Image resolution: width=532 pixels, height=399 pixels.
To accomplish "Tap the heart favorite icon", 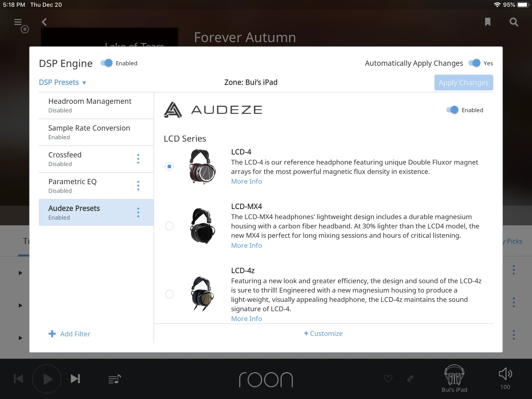I will (388, 379).
